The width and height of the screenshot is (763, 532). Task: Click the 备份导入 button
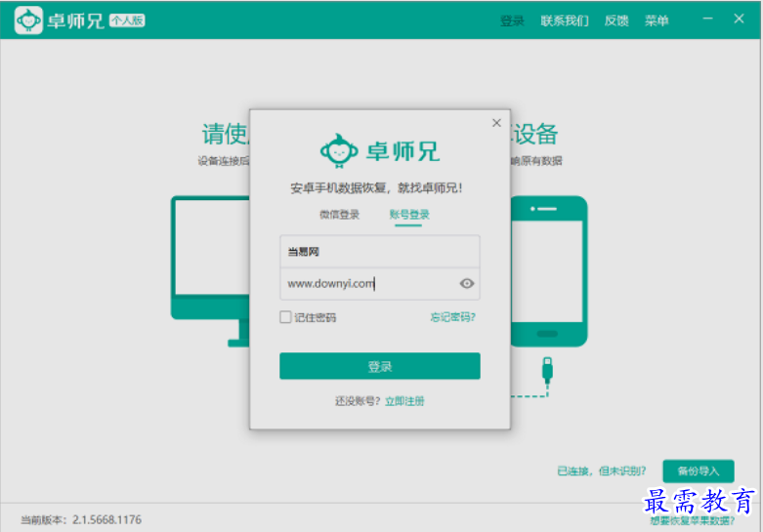pos(699,471)
